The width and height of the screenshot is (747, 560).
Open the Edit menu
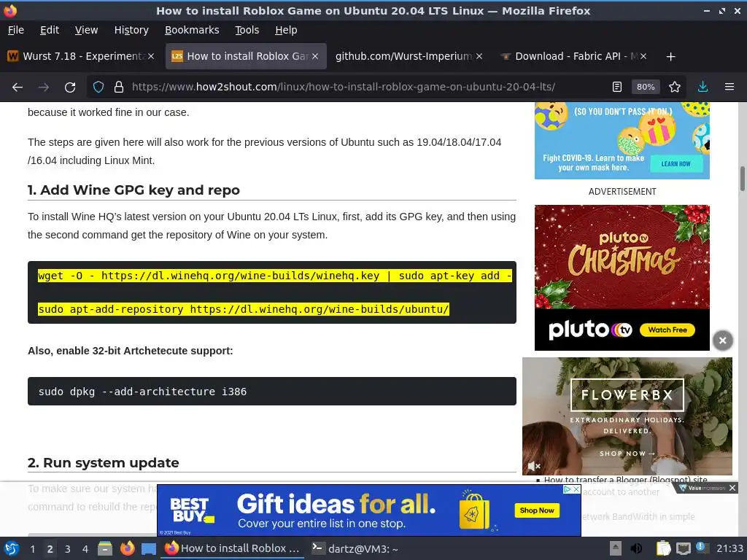tap(50, 30)
